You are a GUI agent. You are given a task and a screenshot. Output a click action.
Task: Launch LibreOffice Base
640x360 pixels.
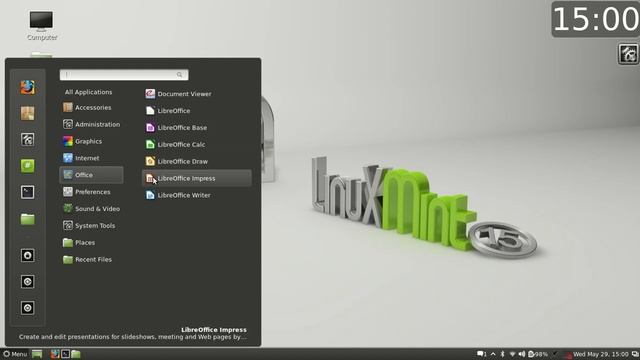197,128
